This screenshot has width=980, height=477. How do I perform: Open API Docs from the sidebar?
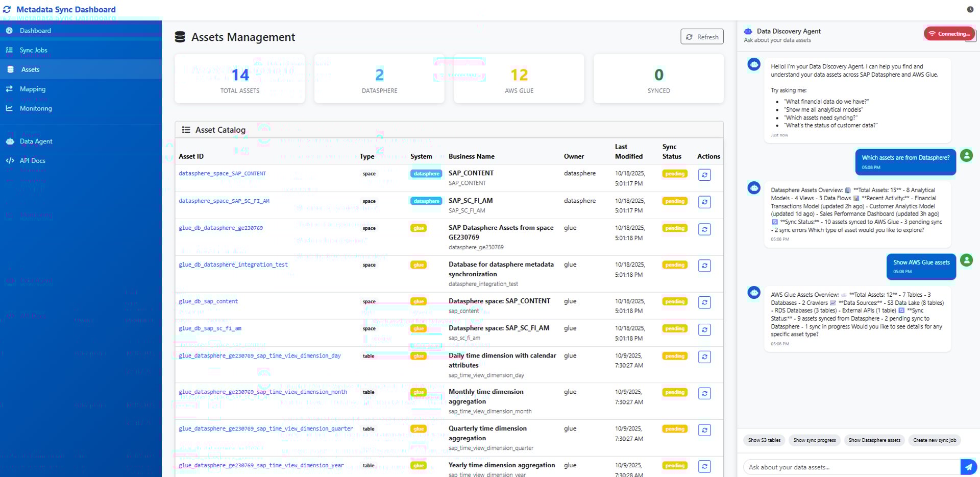(x=81, y=160)
